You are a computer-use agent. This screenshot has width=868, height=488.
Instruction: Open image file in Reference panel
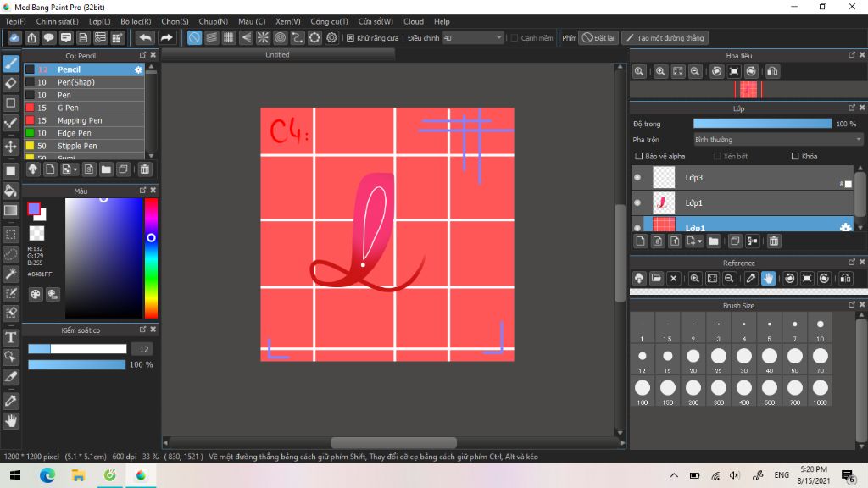pyautogui.click(x=656, y=278)
